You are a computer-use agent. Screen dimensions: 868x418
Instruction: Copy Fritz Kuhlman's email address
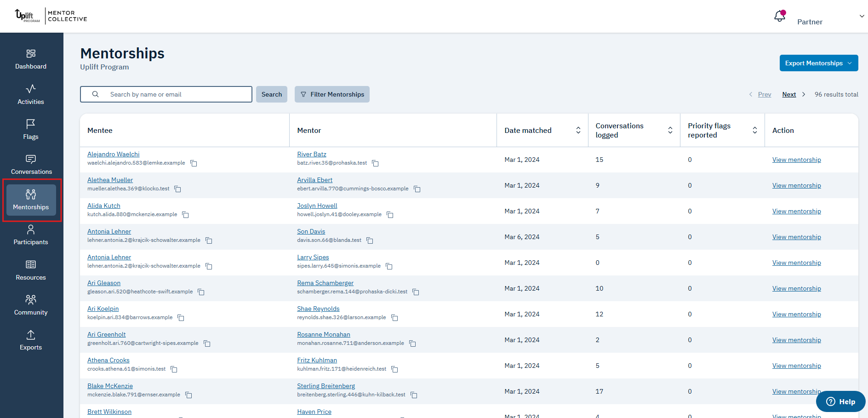[x=394, y=369]
